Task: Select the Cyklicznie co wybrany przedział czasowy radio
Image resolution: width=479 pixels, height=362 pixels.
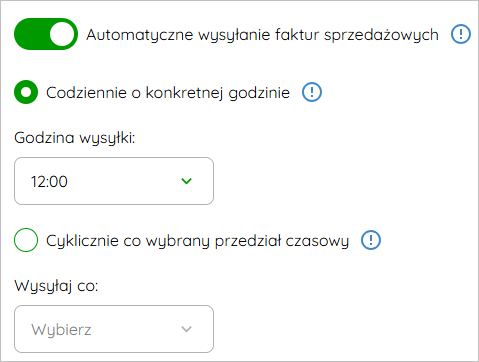Action: point(26,240)
